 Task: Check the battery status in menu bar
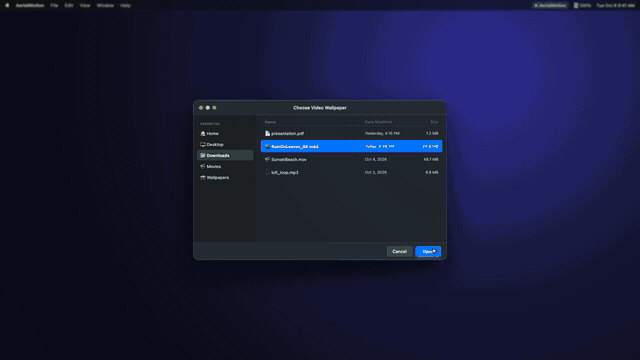(582, 5)
